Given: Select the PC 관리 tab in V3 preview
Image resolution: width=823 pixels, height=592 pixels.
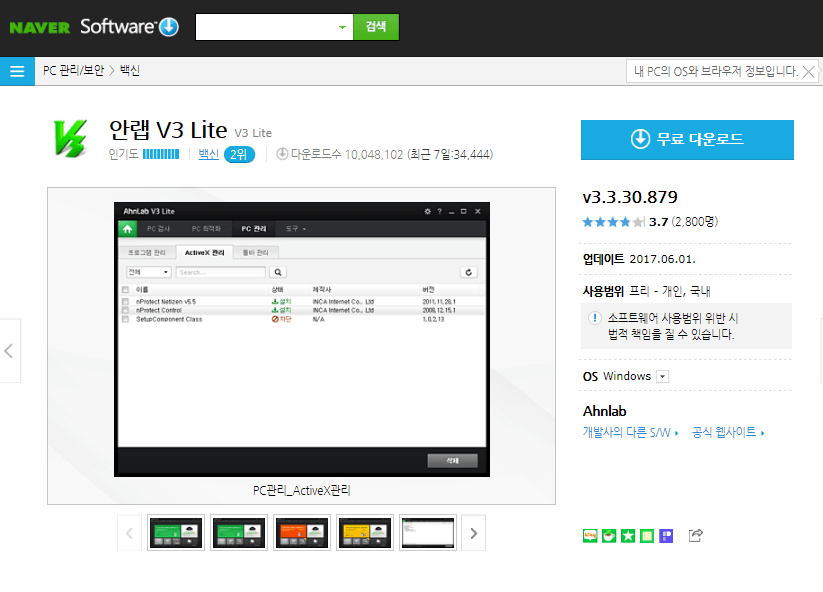Looking at the screenshot, I should coord(254,229).
